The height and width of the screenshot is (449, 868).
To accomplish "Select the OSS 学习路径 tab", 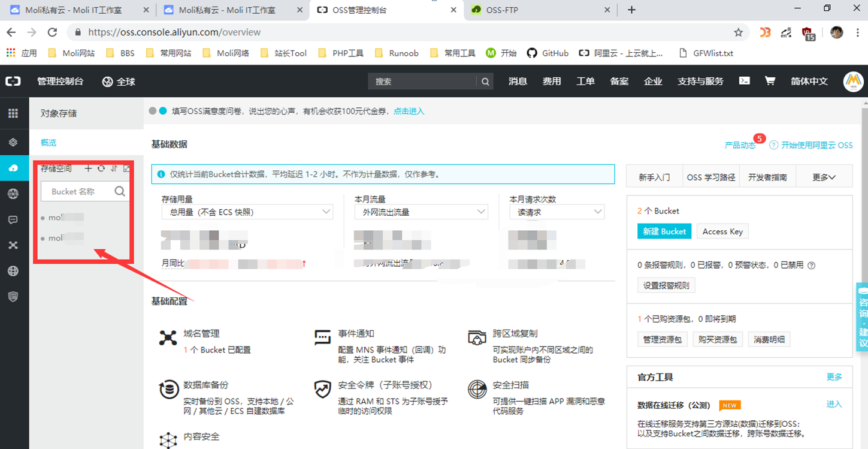I will [710, 177].
